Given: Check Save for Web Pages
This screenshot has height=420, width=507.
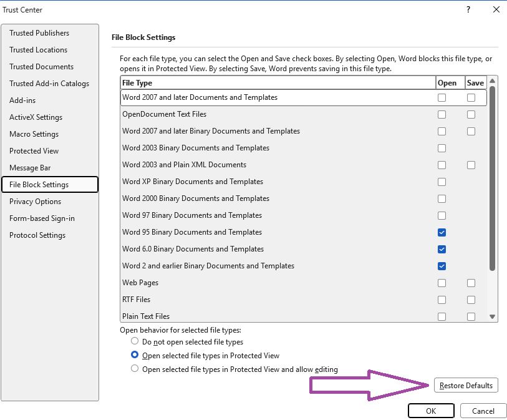Looking at the screenshot, I should pyautogui.click(x=471, y=283).
